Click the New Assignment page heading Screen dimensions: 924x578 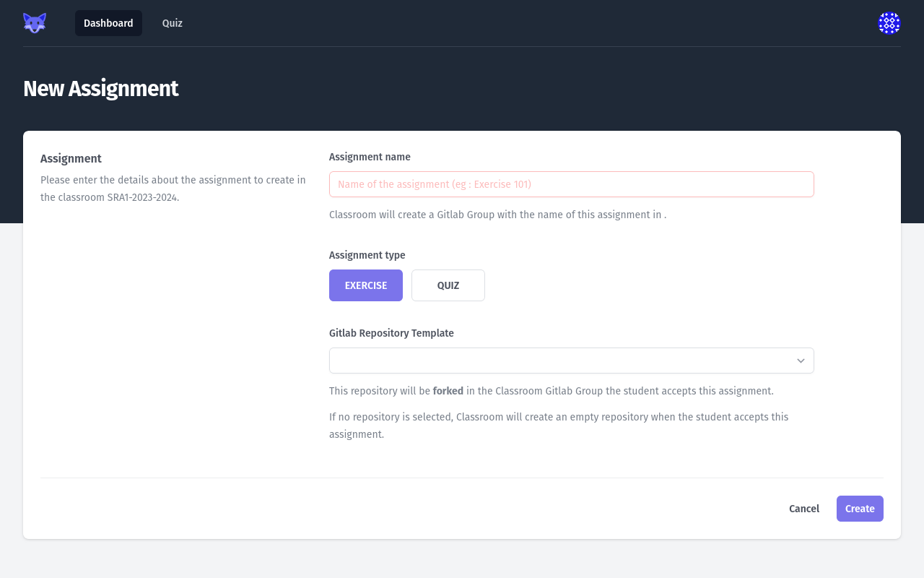point(100,89)
